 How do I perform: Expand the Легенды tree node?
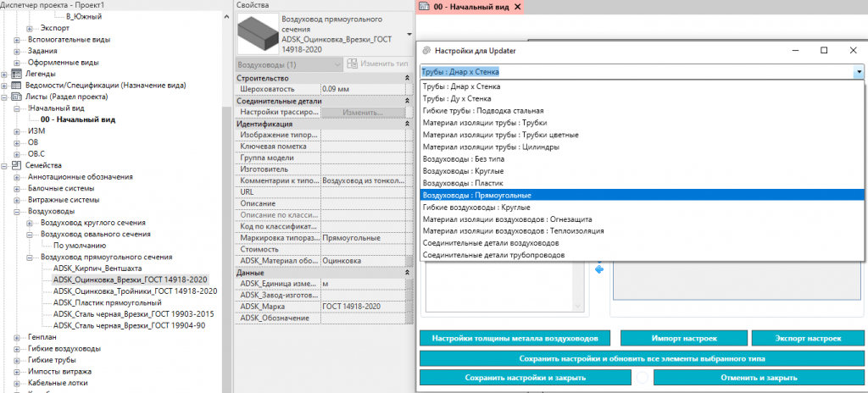coord(4,74)
